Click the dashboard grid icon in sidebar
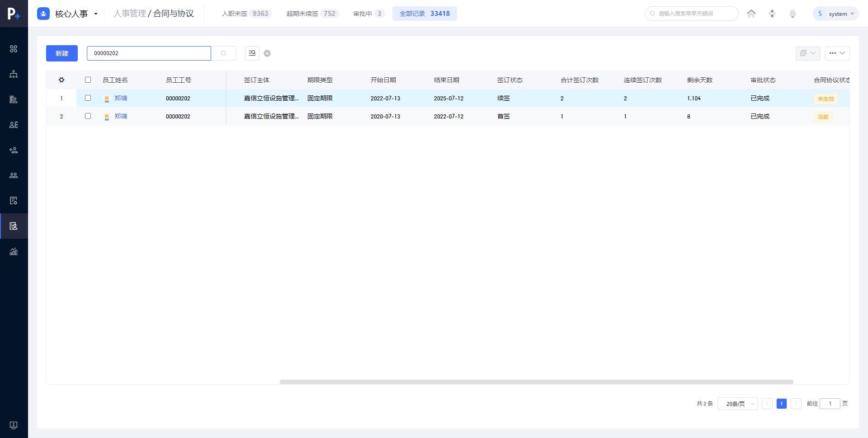This screenshot has width=868, height=438. point(14,49)
